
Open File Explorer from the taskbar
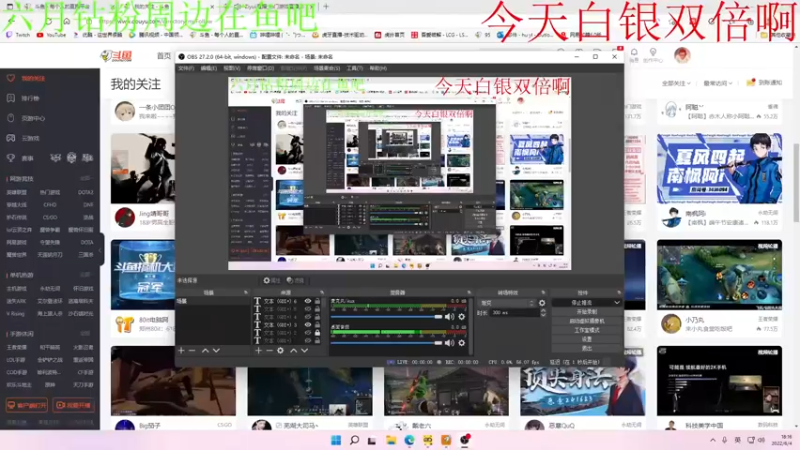pos(391,440)
